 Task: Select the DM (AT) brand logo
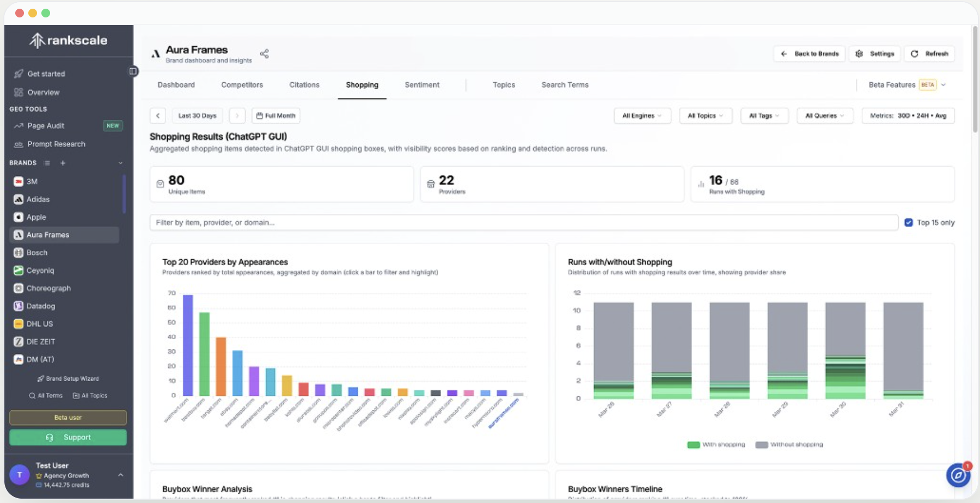(x=19, y=359)
